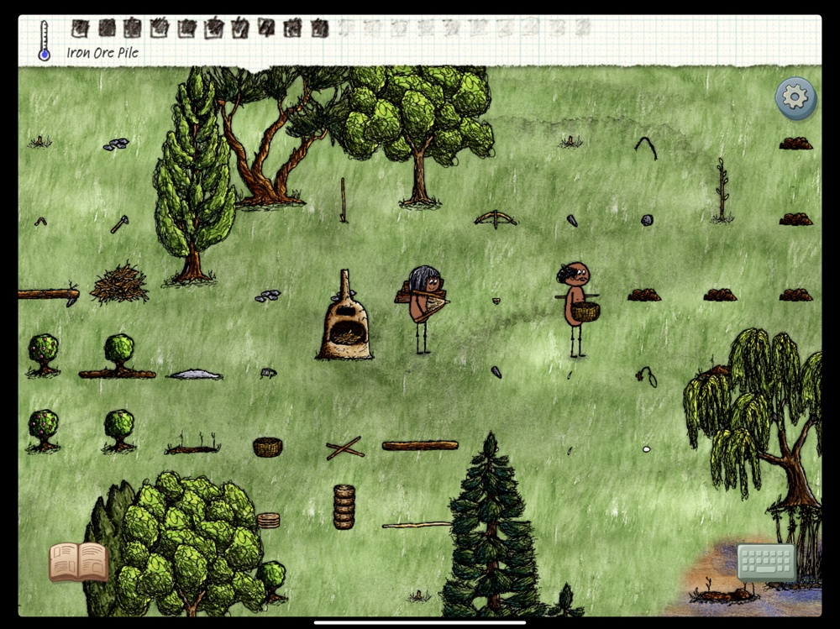This screenshot has height=629, width=840.
Task: Pick up the round stone
Action: (x=647, y=220)
